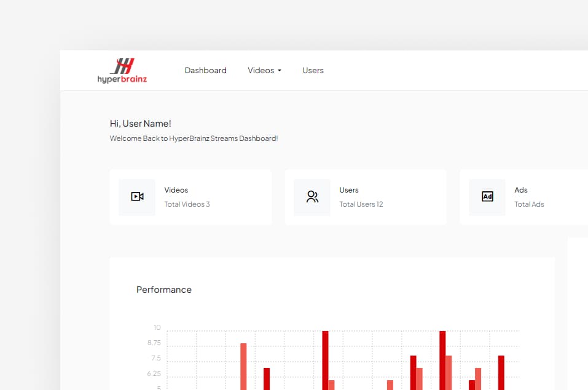This screenshot has height=390, width=588.
Task: Expand the Videos dropdown menu
Action: point(261,71)
